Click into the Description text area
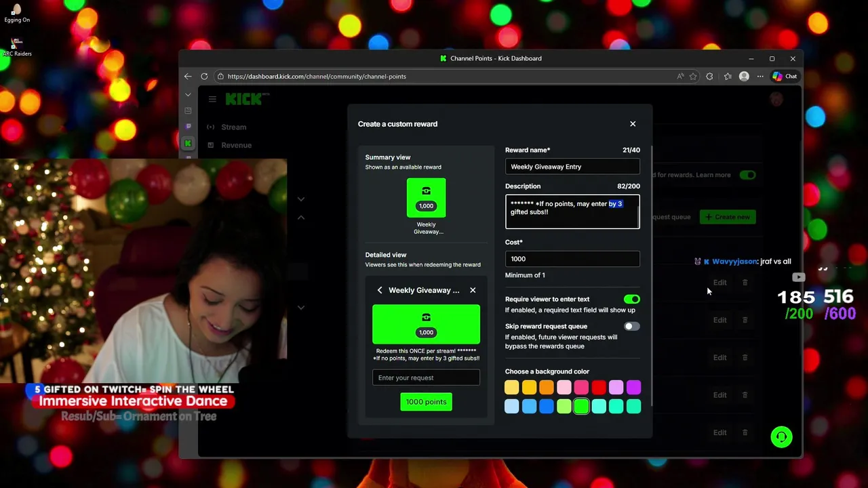Image resolution: width=868 pixels, height=488 pixels. tap(572, 211)
